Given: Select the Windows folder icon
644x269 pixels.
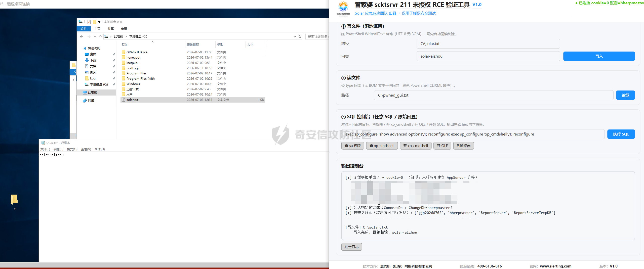Looking at the screenshot, I should pyautogui.click(x=124, y=84).
